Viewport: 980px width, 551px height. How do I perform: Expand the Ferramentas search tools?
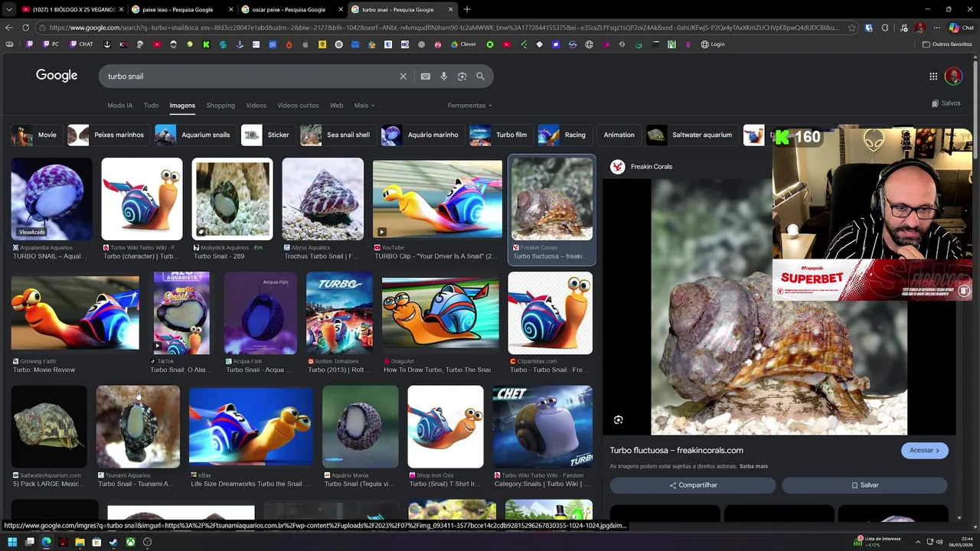pos(469,105)
